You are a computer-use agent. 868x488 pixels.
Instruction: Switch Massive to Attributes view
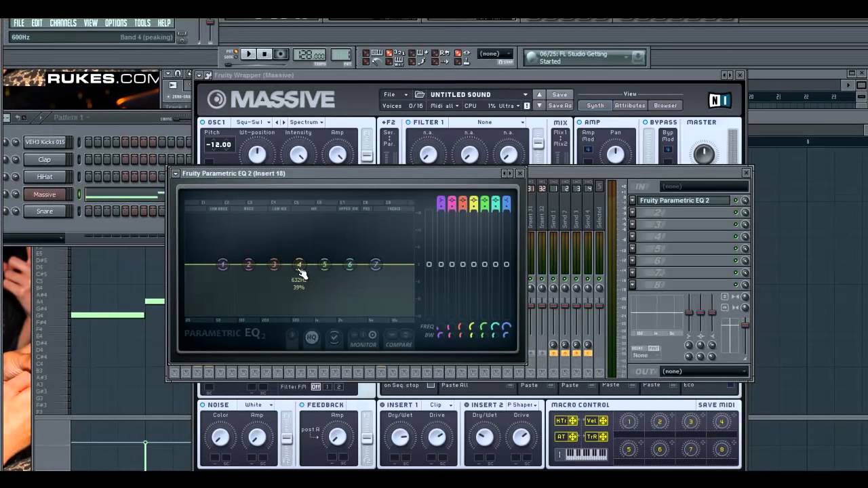pyautogui.click(x=630, y=106)
